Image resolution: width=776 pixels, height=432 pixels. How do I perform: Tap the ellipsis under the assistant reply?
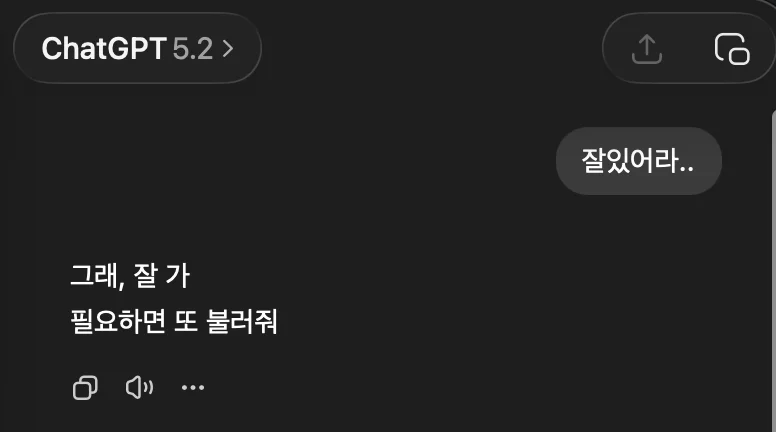pyautogui.click(x=193, y=387)
